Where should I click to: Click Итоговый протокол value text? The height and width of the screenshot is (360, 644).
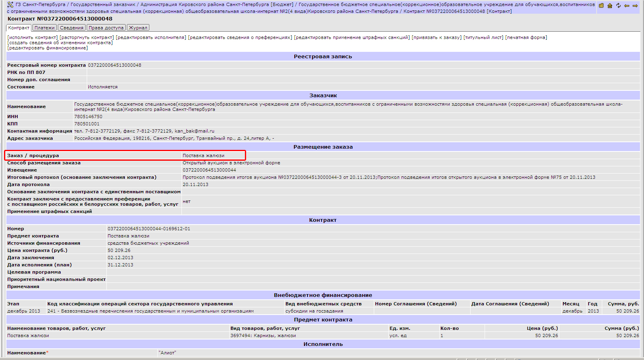389,177
